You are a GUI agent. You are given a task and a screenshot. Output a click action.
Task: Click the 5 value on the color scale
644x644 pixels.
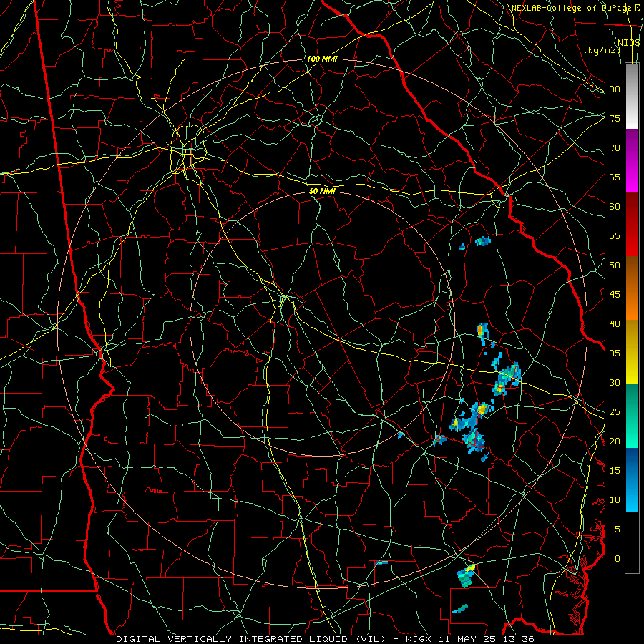click(x=618, y=529)
